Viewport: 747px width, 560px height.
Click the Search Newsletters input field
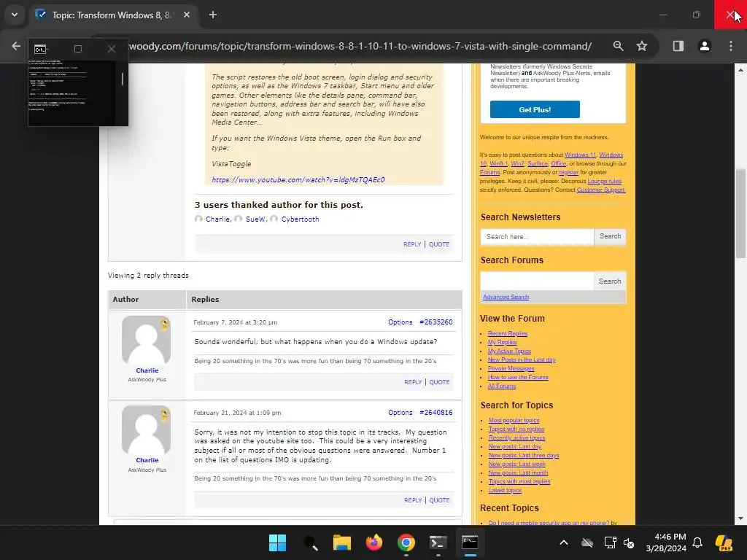(x=537, y=237)
